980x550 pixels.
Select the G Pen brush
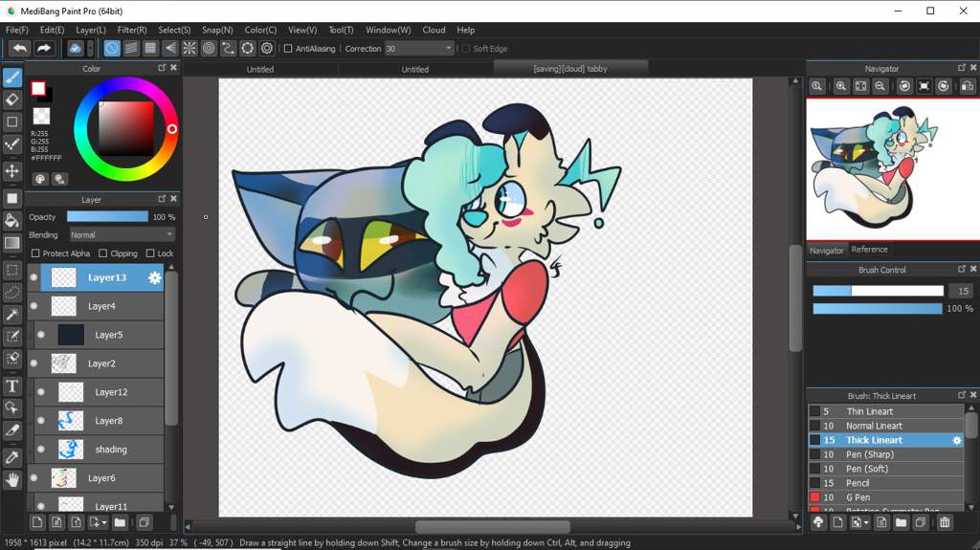coord(886,497)
